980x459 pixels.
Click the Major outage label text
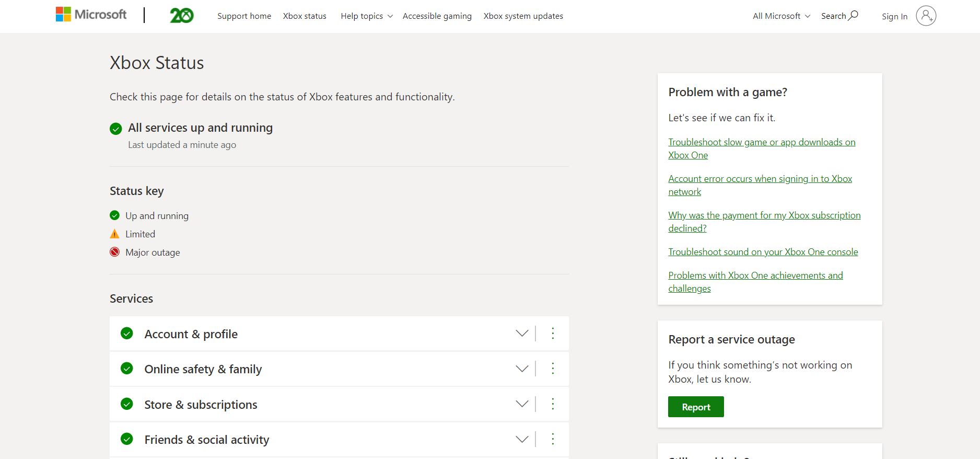tap(153, 253)
